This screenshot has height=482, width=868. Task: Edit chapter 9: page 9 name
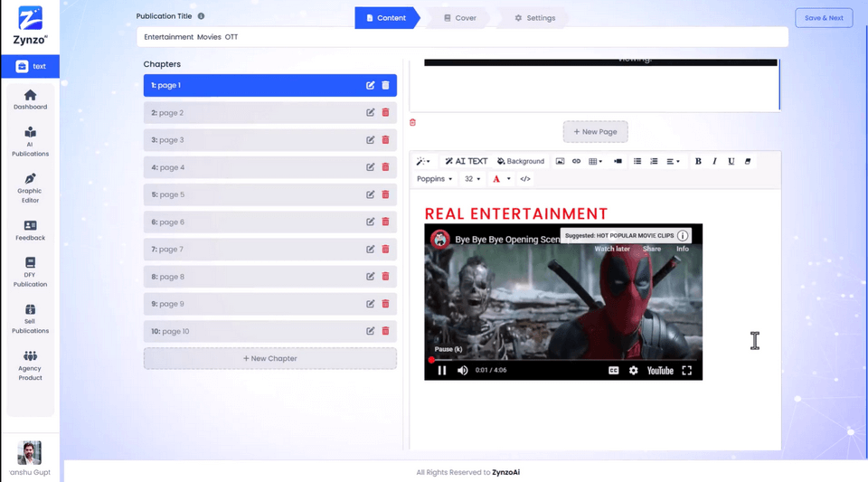(370, 304)
